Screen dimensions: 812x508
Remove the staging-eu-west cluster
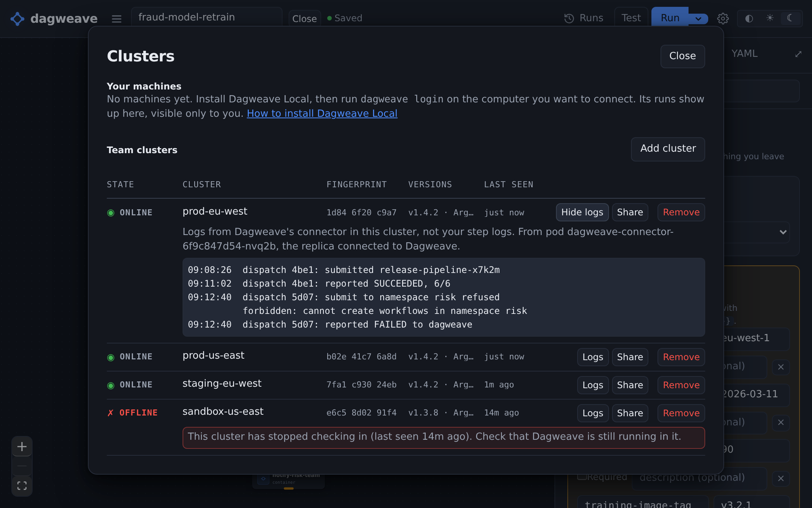click(681, 385)
